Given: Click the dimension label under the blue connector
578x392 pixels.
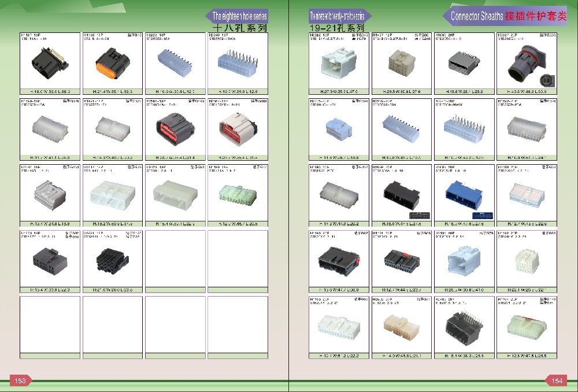Looking at the screenshot, I should click(464, 224).
